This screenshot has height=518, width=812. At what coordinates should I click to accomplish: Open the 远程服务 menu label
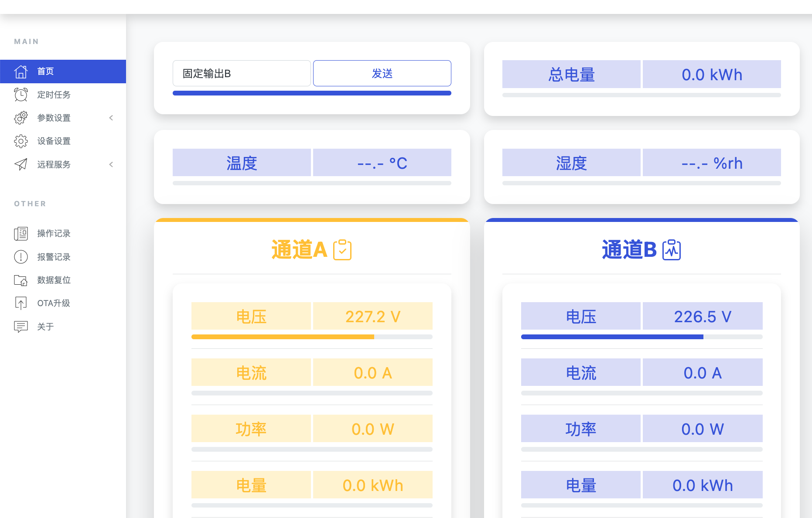[x=54, y=164]
